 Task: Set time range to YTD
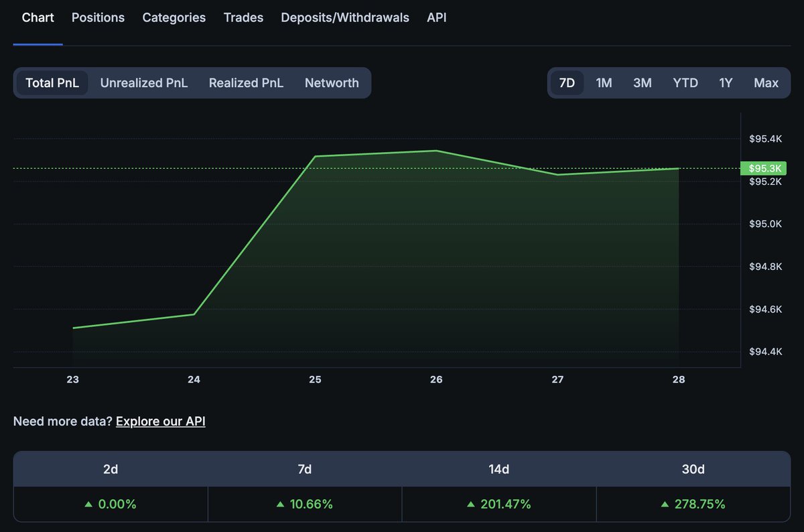[x=685, y=83]
